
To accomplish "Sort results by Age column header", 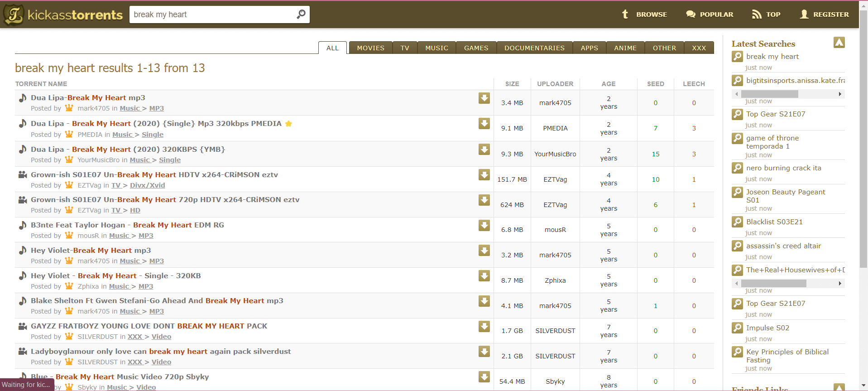I will (608, 84).
